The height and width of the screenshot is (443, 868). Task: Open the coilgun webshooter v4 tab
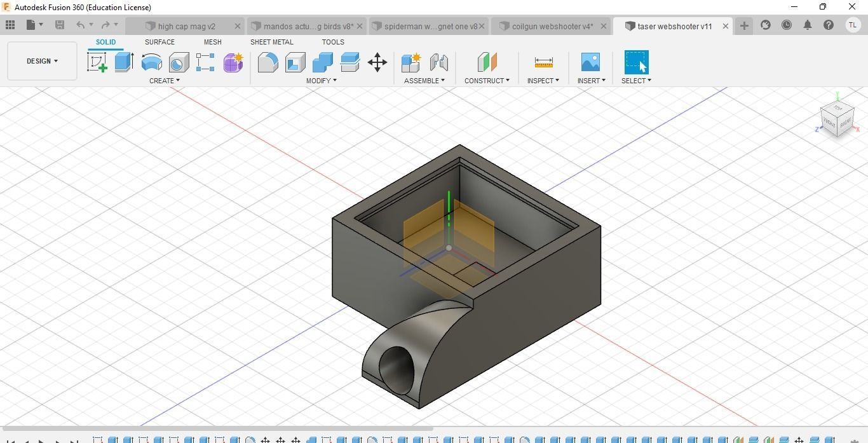coord(552,26)
